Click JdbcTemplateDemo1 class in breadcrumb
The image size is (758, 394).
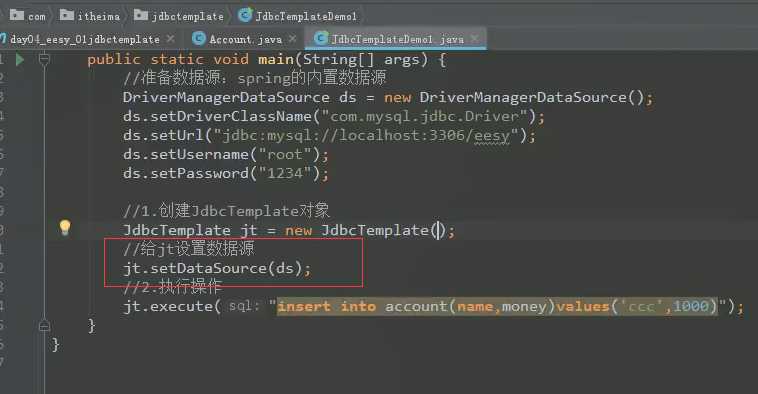pos(306,16)
